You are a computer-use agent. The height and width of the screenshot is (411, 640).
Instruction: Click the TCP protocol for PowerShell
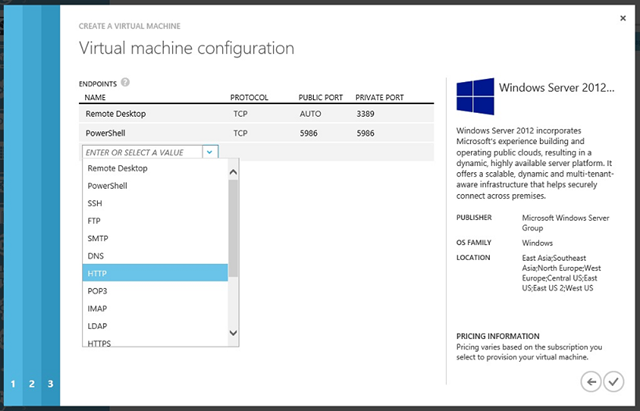pos(240,133)
